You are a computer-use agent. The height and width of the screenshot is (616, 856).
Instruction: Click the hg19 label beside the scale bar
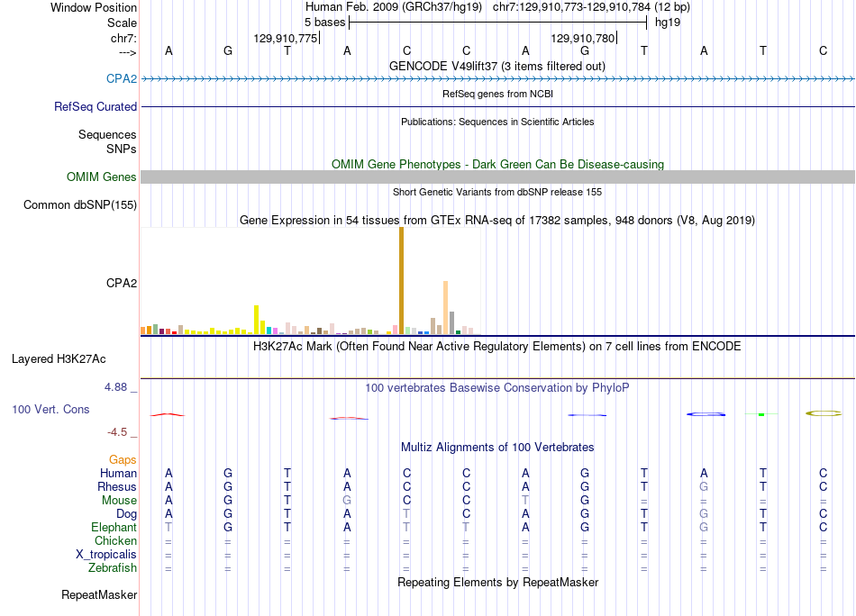point(668,23)
